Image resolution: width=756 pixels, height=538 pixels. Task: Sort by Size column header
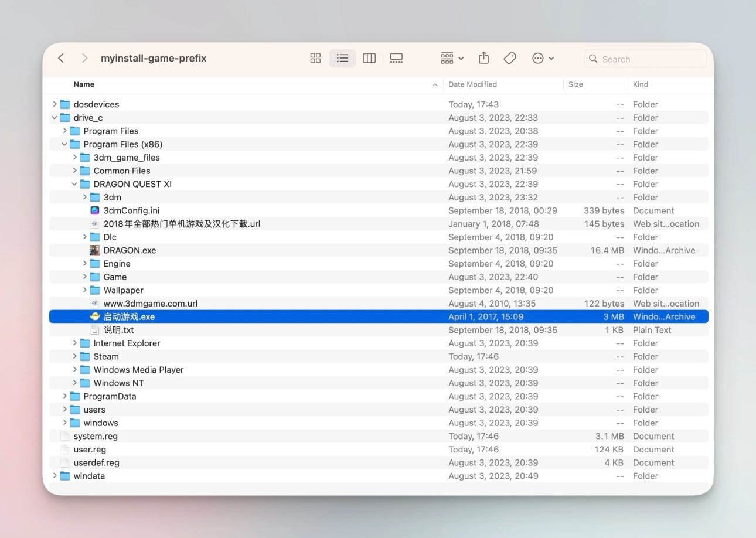pos(575,84)
